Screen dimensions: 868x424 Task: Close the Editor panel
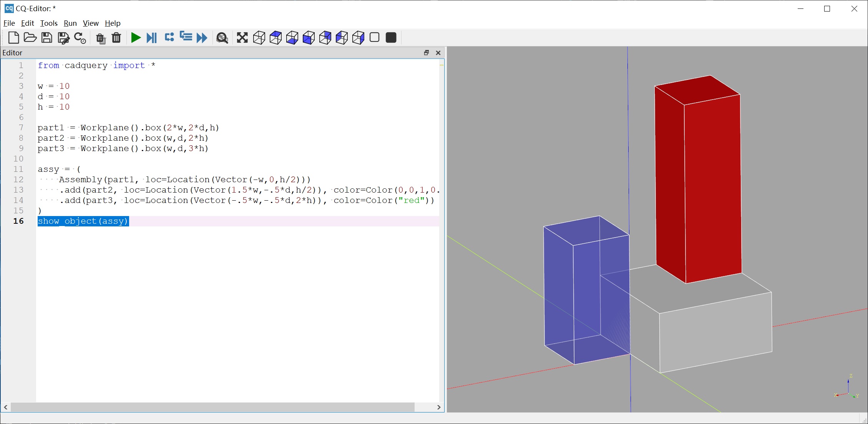coord(438,53)
